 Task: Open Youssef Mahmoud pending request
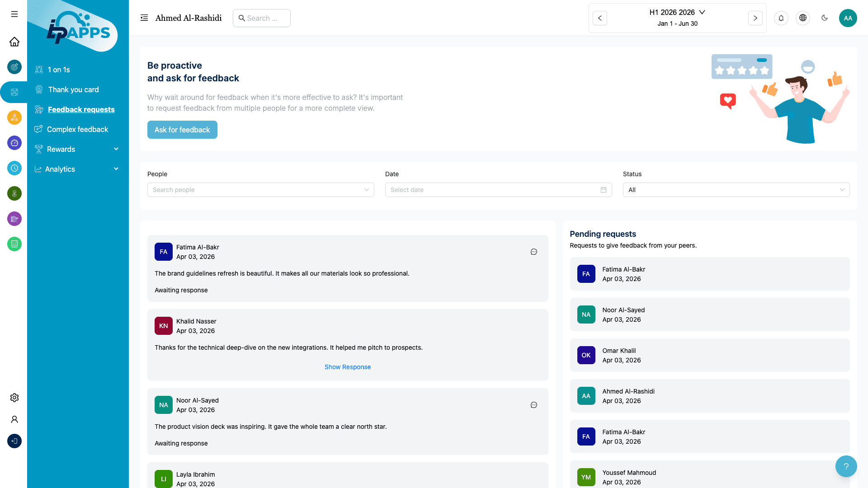pos(710,474)
